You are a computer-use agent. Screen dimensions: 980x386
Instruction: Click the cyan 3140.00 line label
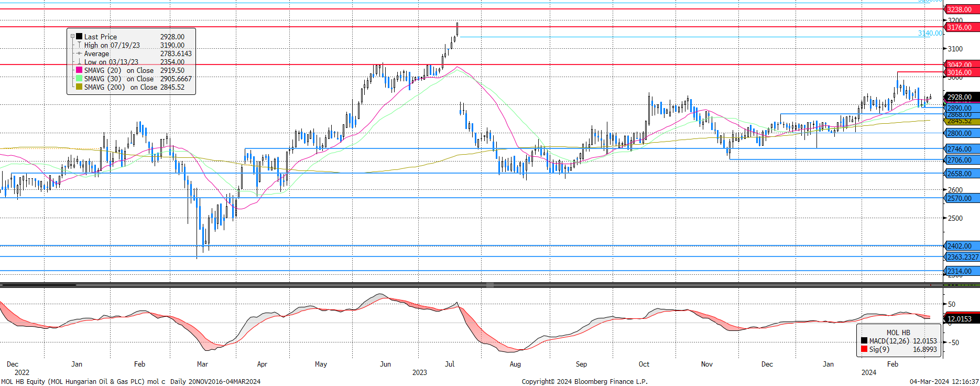pyautogui.click(x=930, y=33)
